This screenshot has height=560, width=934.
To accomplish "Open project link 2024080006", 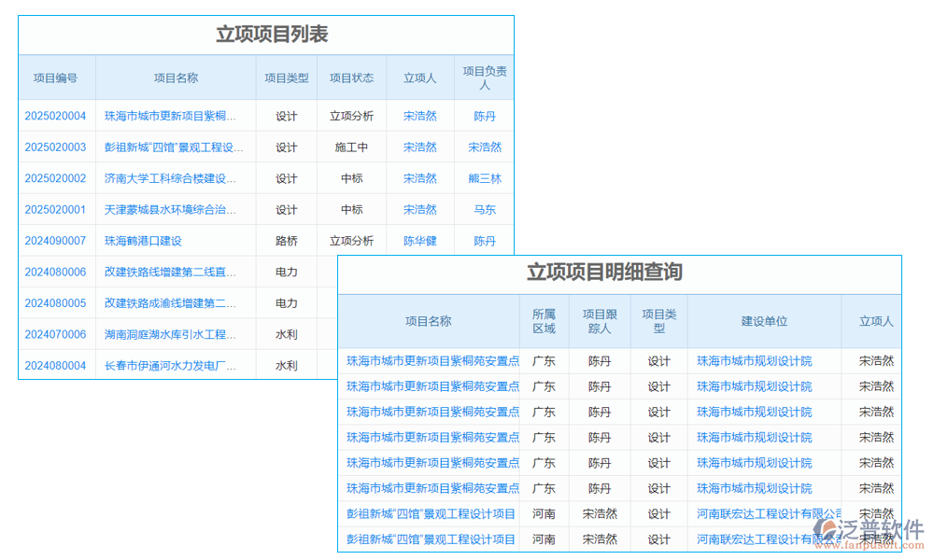I will point(57,272).
